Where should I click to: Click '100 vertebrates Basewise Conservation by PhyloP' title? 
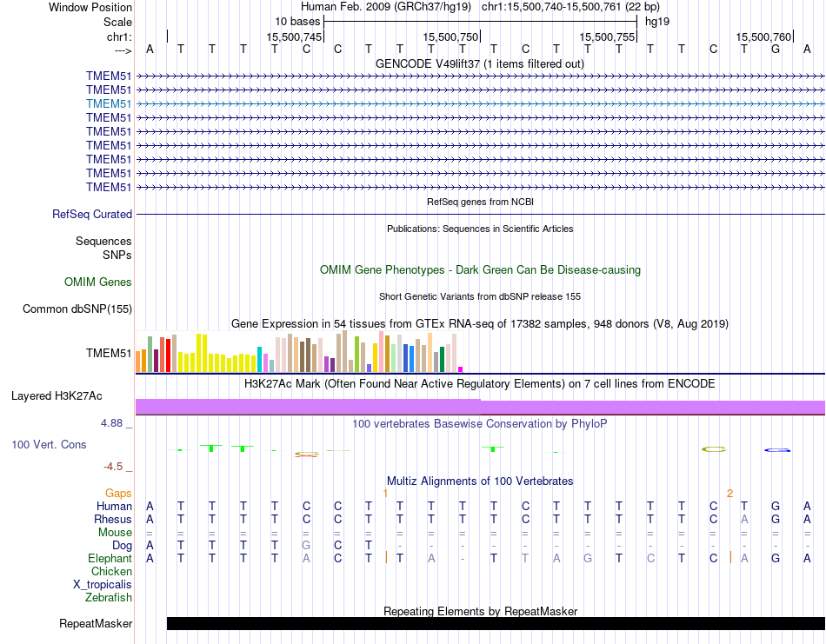[x=480, y=424]
